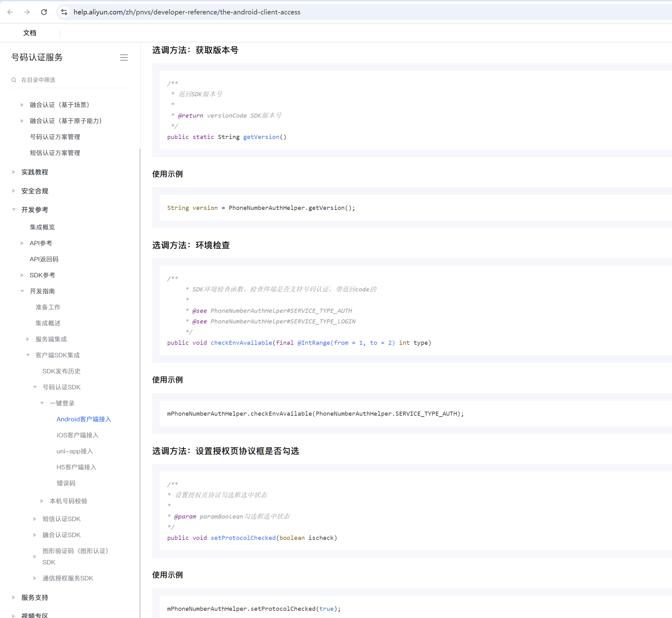Go to SDK发布历史 page
This screenshot has width=672, height=618.
[61, 371]
